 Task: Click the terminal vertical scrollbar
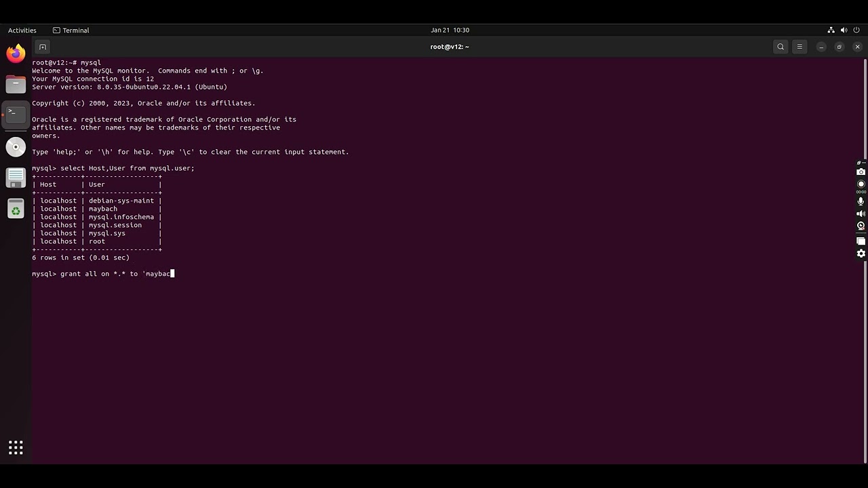point(865,261)
